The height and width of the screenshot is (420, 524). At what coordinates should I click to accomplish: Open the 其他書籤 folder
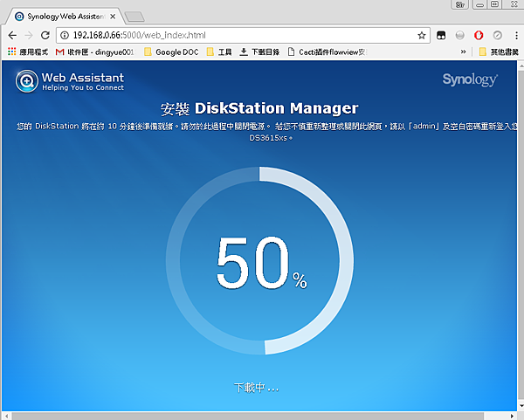(499, 52)
